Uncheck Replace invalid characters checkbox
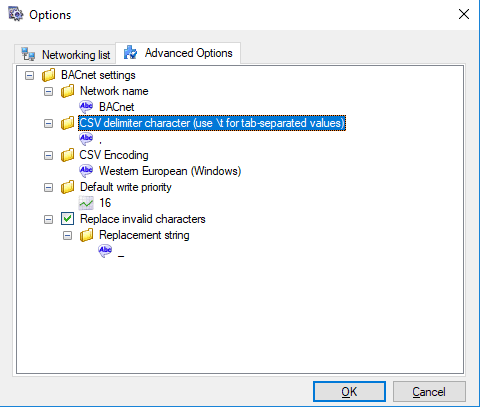This screenshot has height=407, width=480. [x=67, y=219]
